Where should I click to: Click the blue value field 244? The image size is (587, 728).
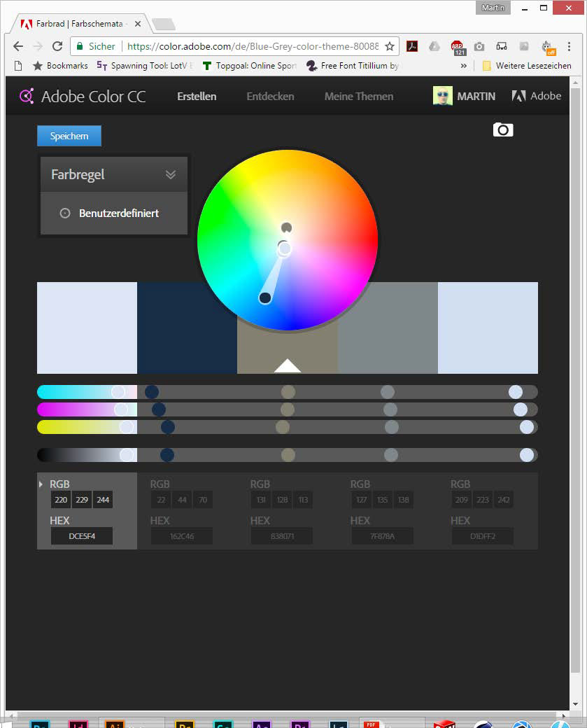point(103,500)
